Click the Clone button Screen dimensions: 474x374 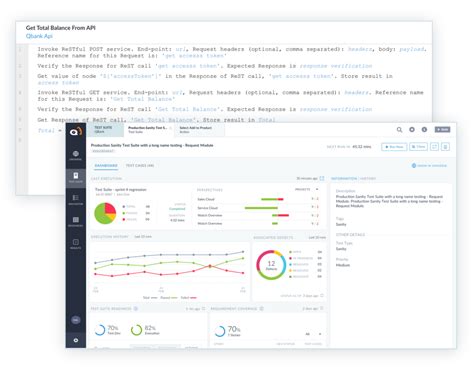tap(418, 147)
